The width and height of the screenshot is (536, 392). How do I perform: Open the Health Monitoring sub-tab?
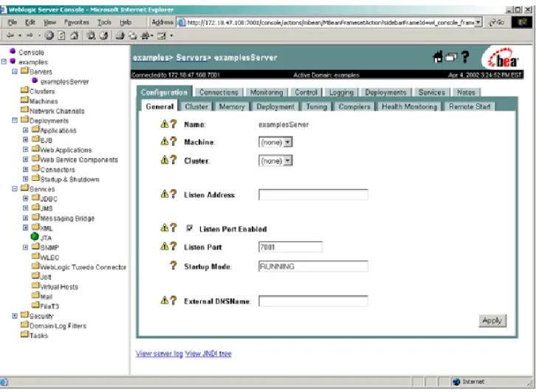pyautogui.click(x=409, y=106)
